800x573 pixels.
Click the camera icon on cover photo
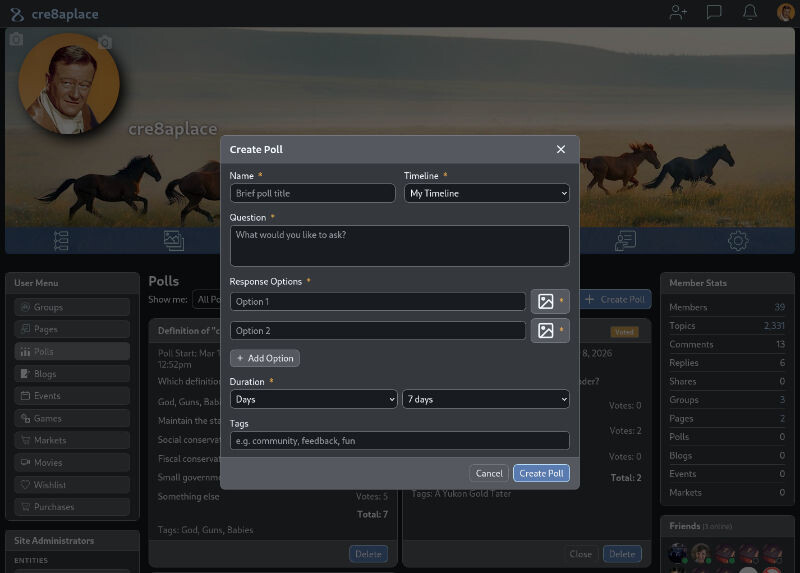(x=15, y=39)
